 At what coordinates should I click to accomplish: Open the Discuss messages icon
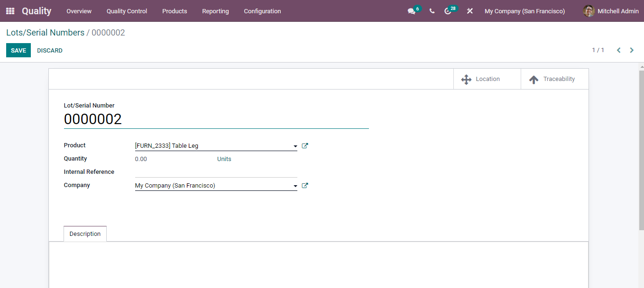[x=411, y=10]
